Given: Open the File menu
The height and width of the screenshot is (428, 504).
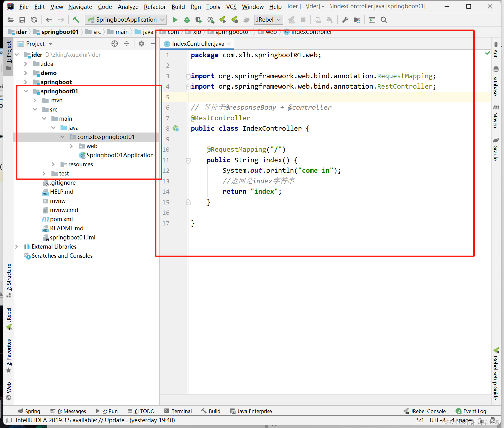Looking at the screenshot, I should point(24,7).
